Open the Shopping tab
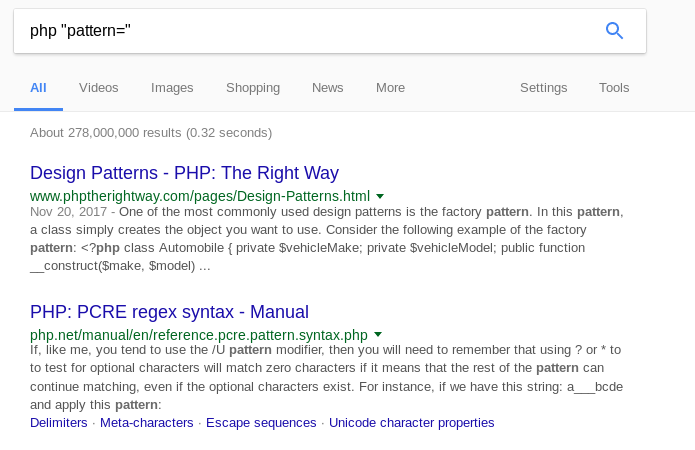 click(253, 88)
